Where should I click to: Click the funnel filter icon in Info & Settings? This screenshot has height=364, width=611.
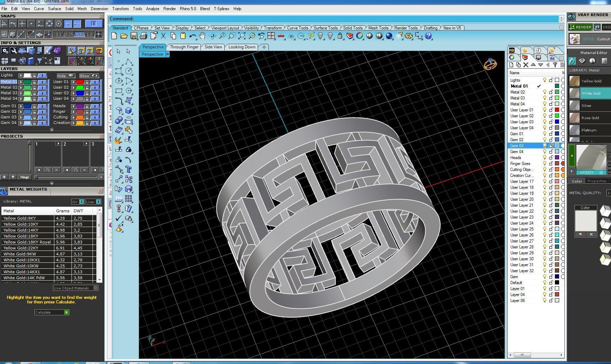coord(39,61)
